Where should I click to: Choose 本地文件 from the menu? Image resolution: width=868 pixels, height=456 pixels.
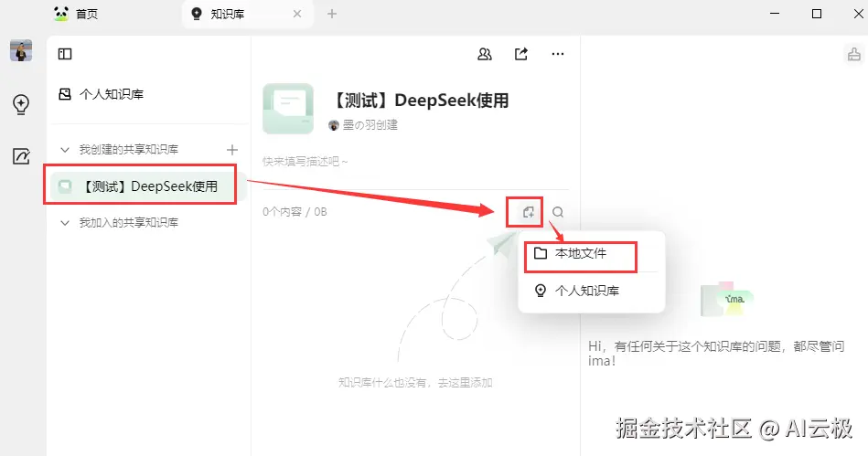581,253
